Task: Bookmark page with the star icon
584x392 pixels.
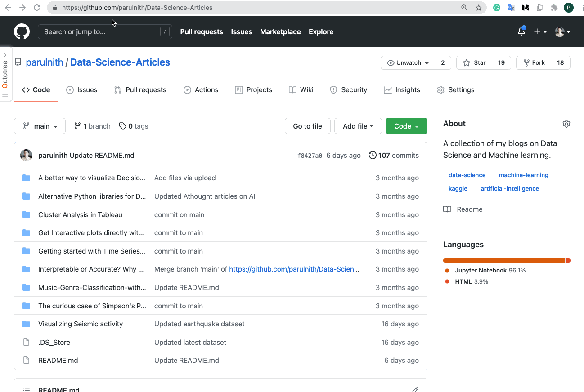Action: coord(479,8)
